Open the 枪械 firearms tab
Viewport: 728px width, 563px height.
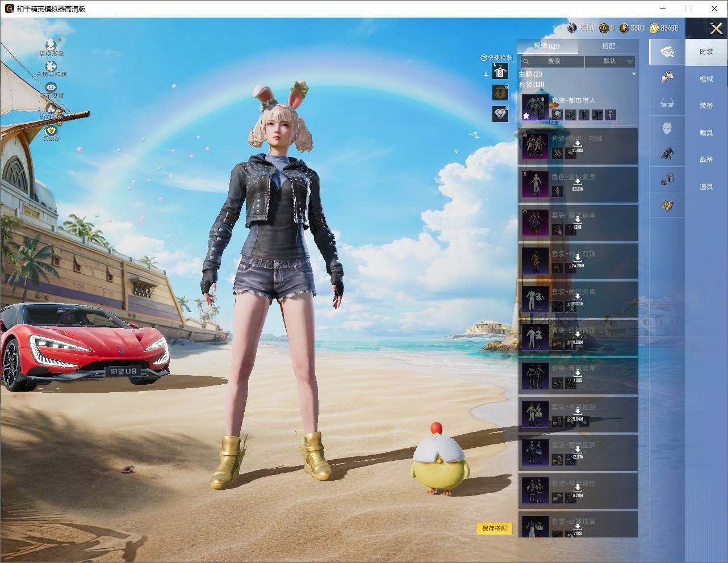click(x=706, y=79)
